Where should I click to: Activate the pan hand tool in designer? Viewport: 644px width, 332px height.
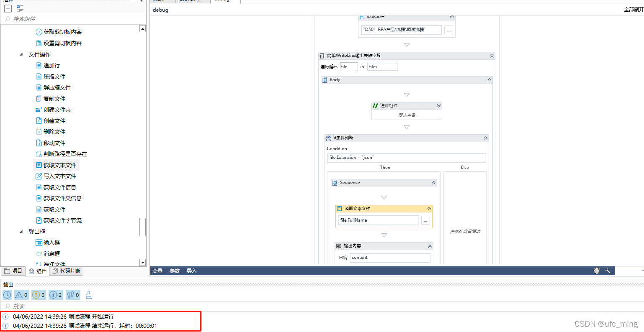click(596, 271)
